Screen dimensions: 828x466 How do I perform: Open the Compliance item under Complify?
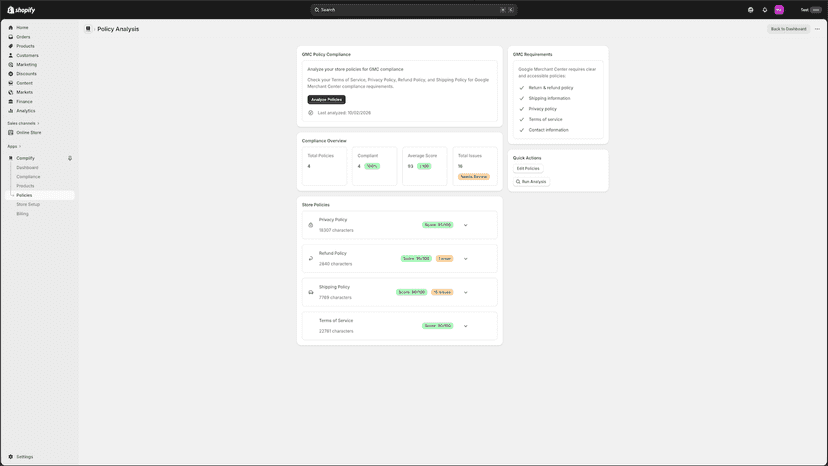coord(28,176)
